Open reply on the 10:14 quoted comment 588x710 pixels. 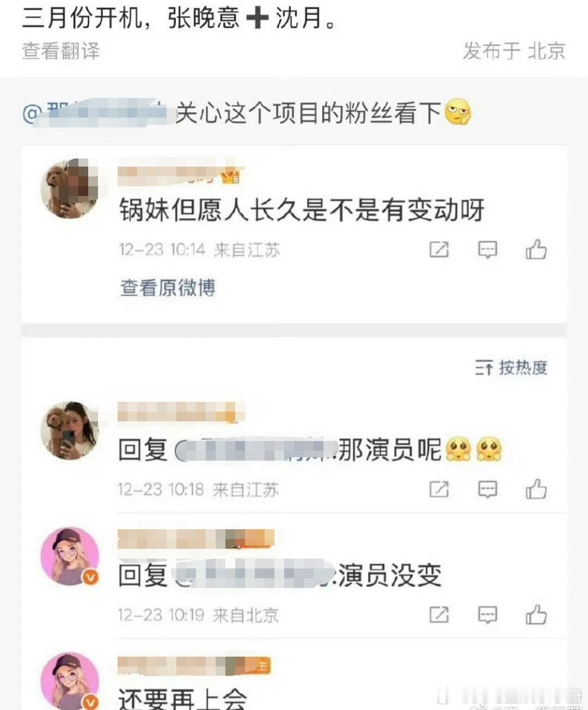487,250
